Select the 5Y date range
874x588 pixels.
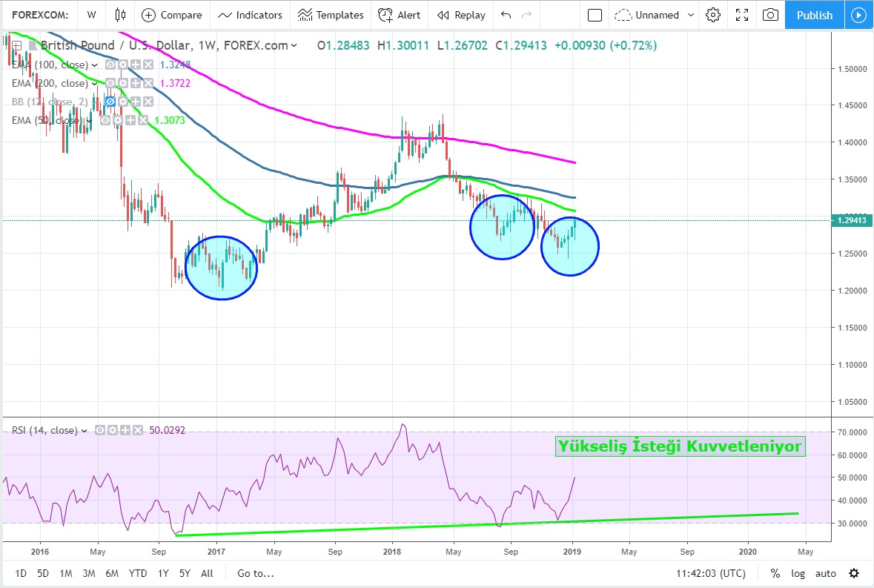[x=185, y=573]
